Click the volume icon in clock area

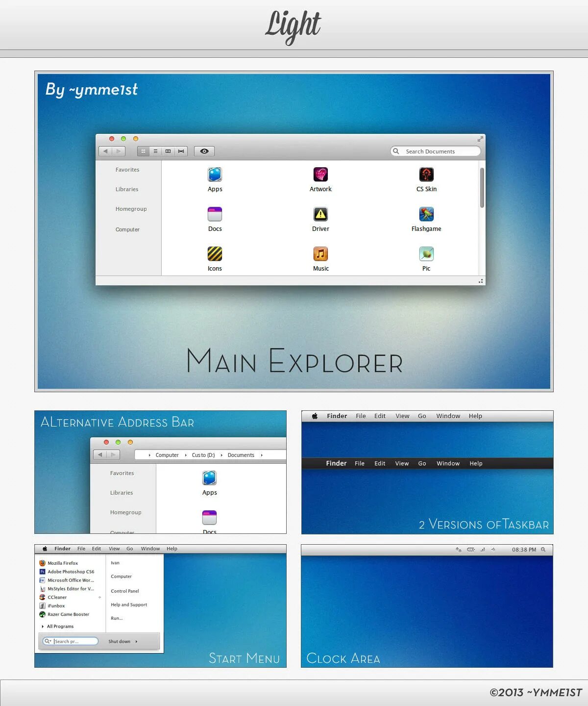[493, 550]
